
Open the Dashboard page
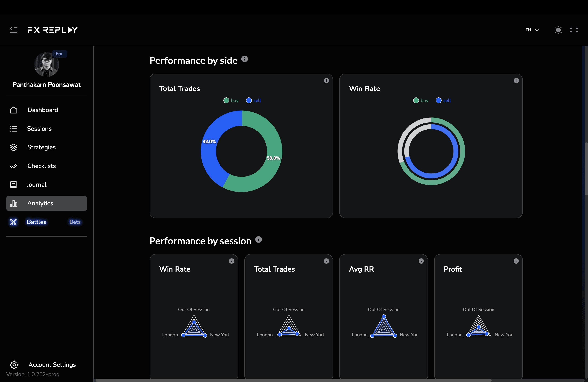pyautogui.click(x=43, y=110)
